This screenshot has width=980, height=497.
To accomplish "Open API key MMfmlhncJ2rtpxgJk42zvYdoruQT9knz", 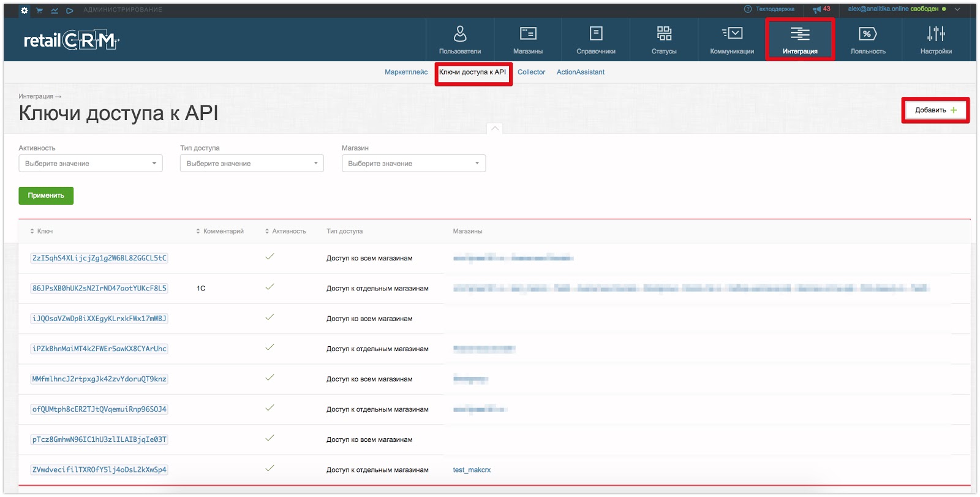I will click(99, 379).
